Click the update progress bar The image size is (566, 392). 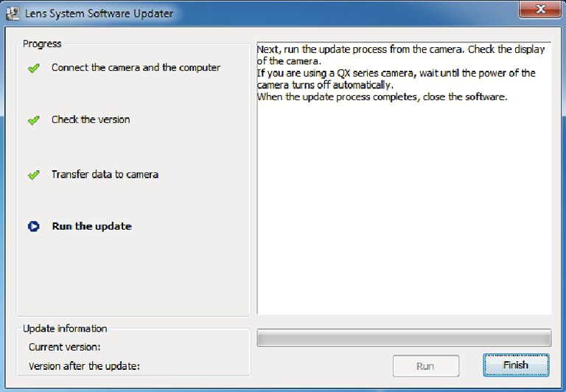coord(403,337)
